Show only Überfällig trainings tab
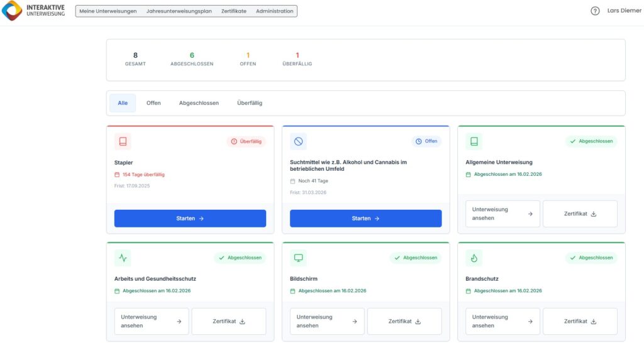Viewport: 644px width, 343px height. [x=250, y=103]
